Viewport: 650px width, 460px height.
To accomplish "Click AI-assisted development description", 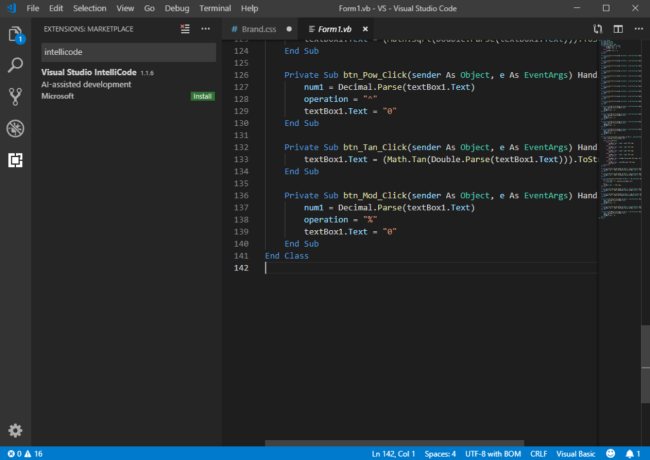I will [86, 85].
